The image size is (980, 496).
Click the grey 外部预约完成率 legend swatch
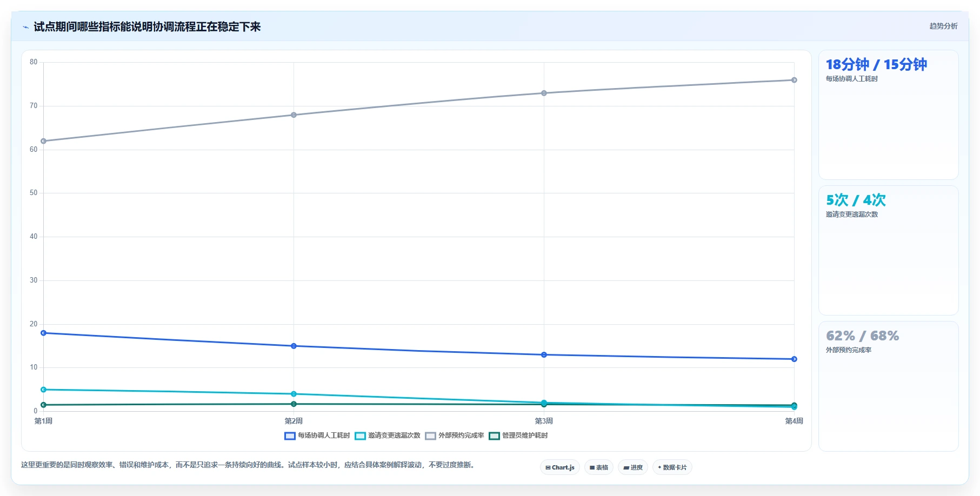click(430, 436)
